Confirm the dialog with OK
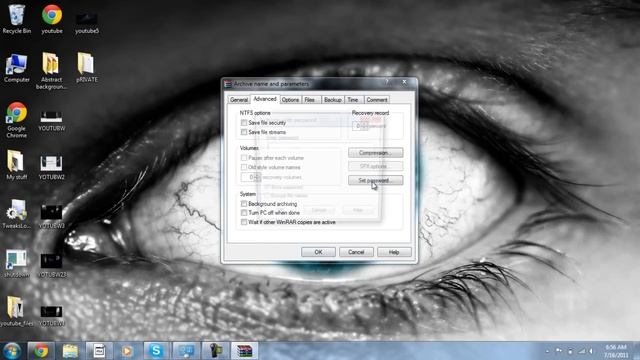640x360 pixels. pos(318,252)
